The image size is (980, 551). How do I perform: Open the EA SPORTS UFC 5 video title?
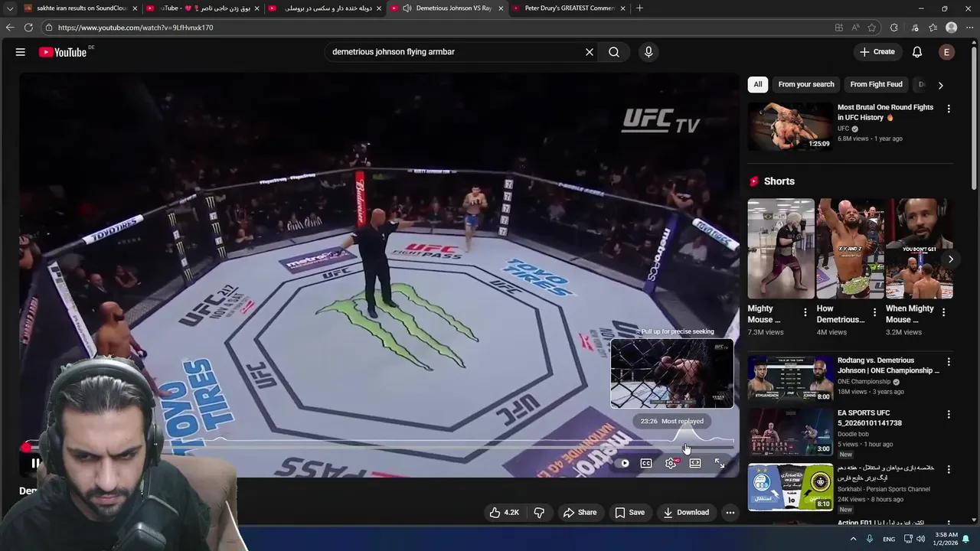870,418
